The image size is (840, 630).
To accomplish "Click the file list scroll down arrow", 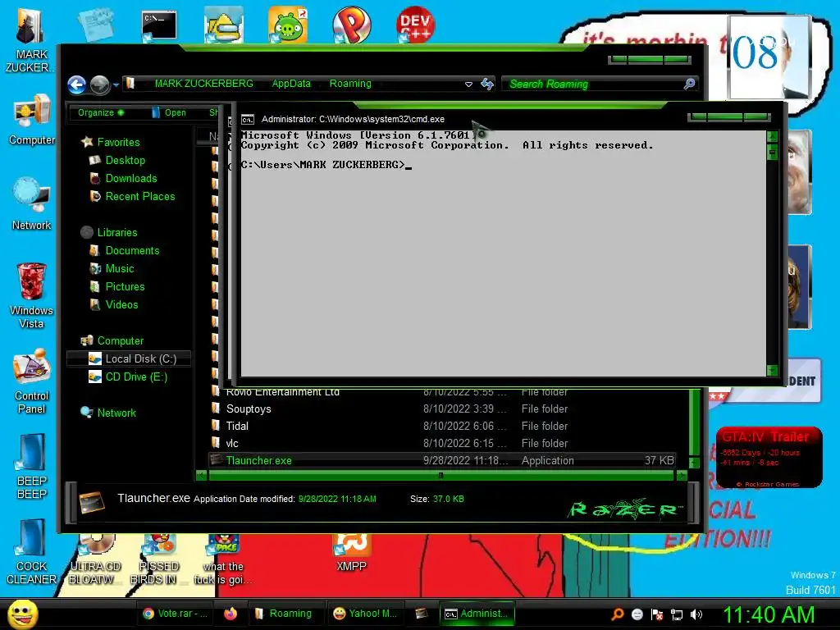I will pos(694,463).
